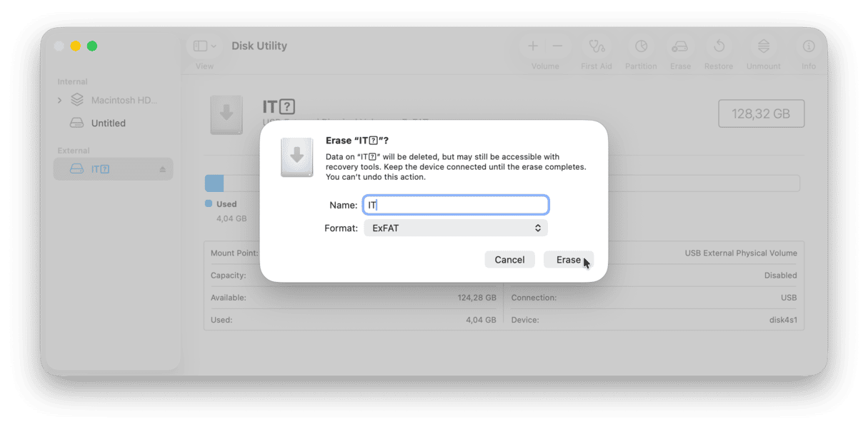This screenshot has height=429, width=868.
Task: Click the green zoom window button
Action: (x=91, y=45)
